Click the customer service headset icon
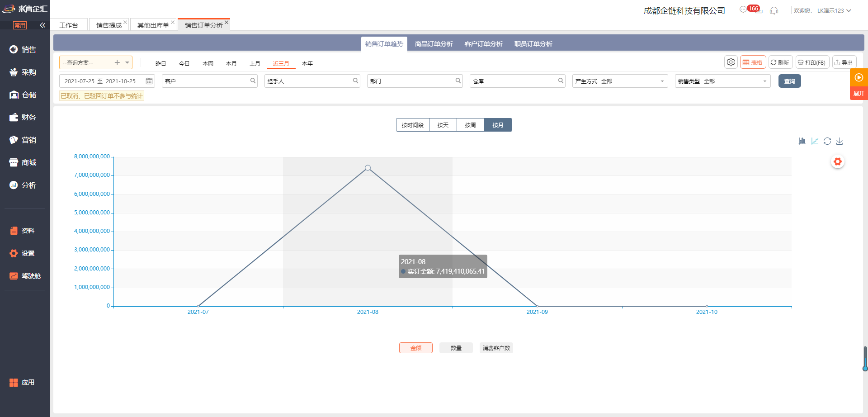 pos(774,10)
